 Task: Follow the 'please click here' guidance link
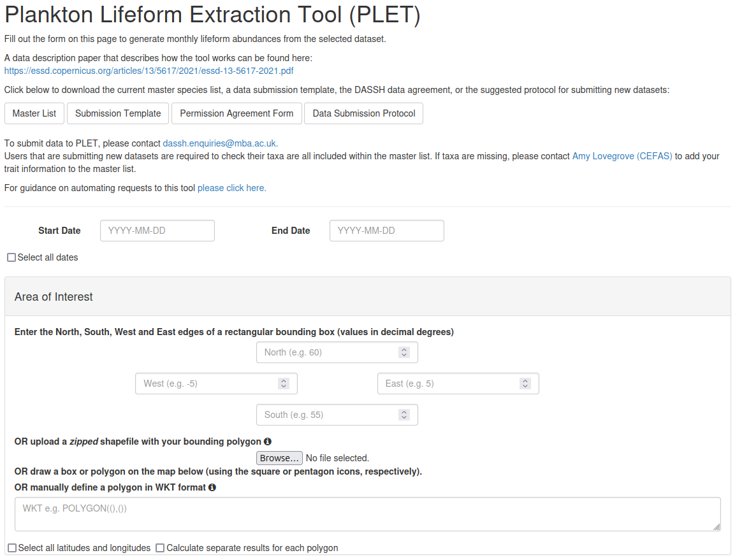click(231, 188)
